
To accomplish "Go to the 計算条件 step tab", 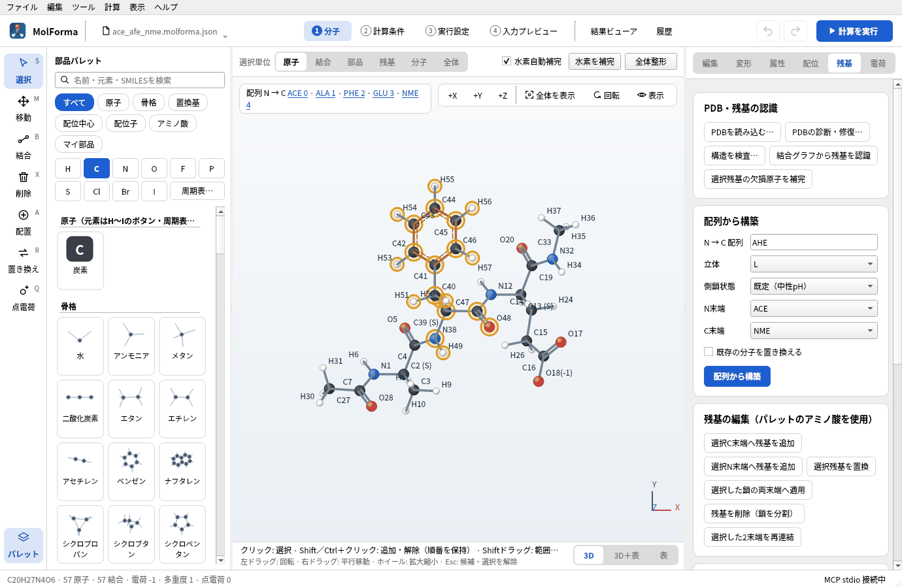I will [x=383, y=31].
